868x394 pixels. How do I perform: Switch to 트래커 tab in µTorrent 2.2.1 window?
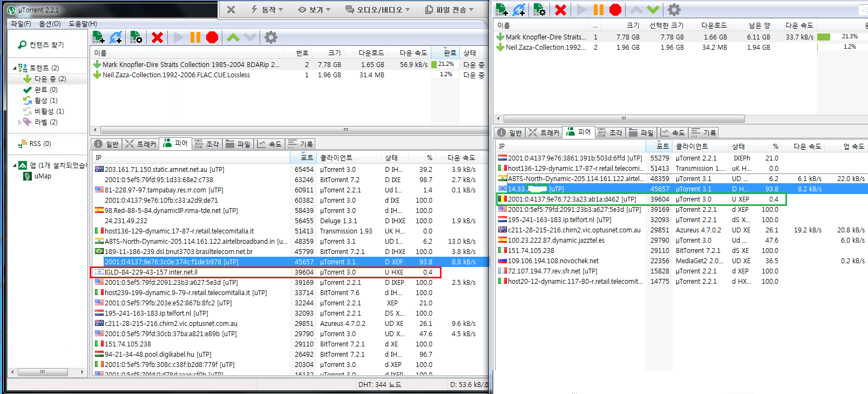tap(141, 144)
